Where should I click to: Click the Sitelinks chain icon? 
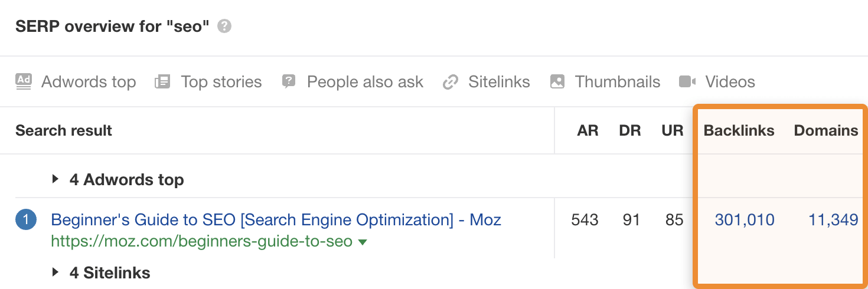451,81
